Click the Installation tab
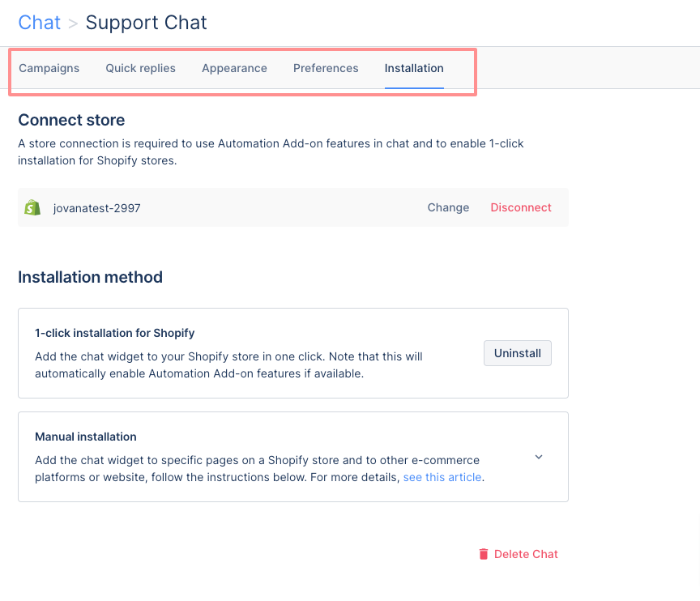Viewport: 700px width, 601px height. click(x=414, y=68)
